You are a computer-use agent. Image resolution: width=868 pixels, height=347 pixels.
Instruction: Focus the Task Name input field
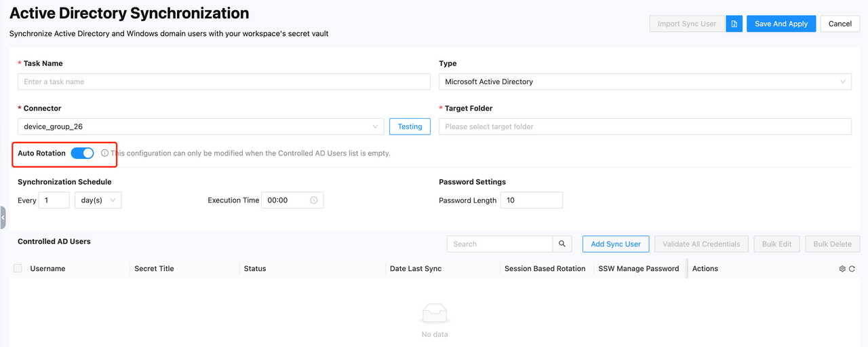coord(224,81)
